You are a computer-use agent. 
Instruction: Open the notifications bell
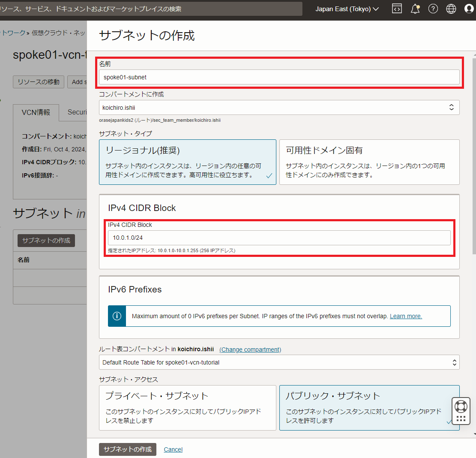point(415,8)
